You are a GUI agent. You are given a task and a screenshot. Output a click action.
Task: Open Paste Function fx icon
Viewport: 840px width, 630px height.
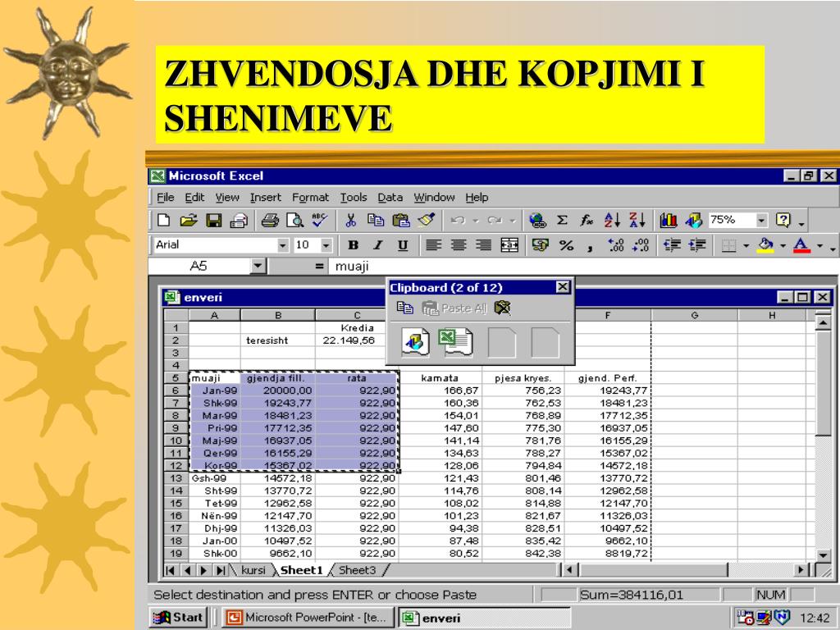pos(587,220)
